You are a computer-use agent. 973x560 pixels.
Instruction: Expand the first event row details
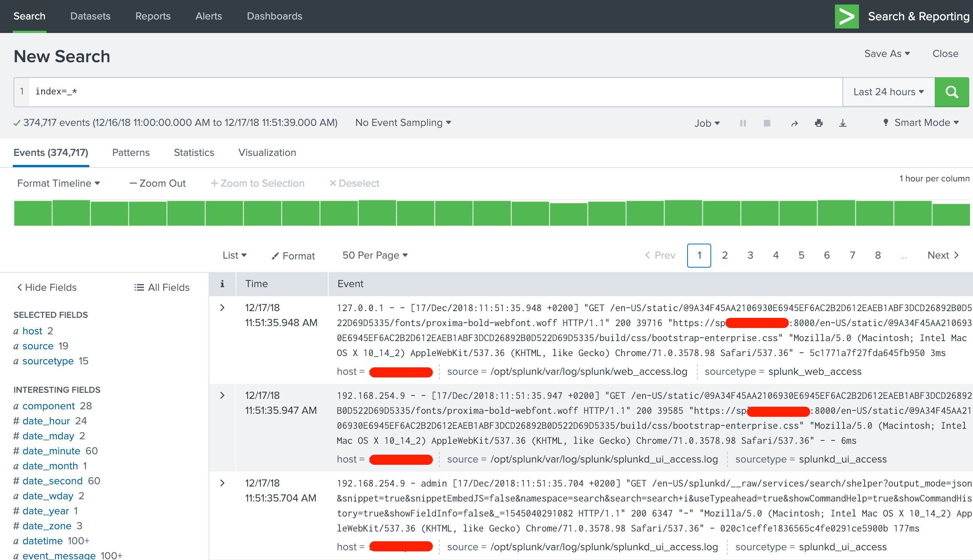tap(222, 307)
